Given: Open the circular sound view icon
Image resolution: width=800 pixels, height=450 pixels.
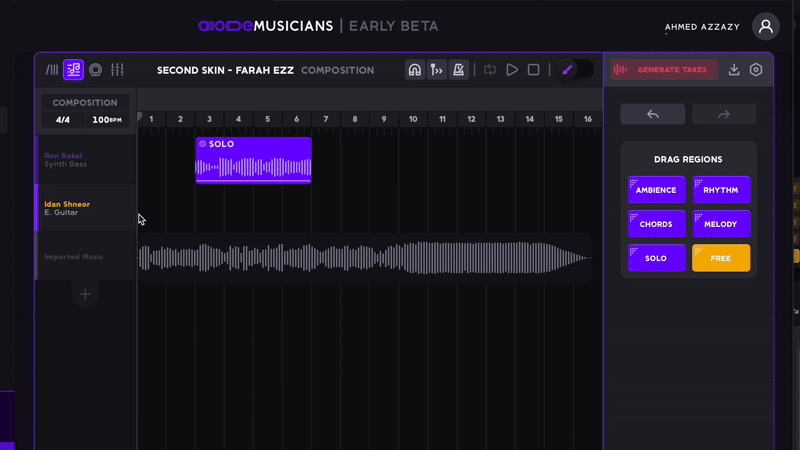Looking at the screenshot, I should pos(95,70).
